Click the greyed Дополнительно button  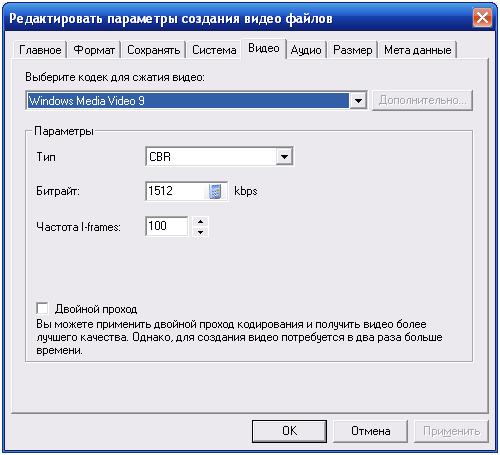[422, 100]
